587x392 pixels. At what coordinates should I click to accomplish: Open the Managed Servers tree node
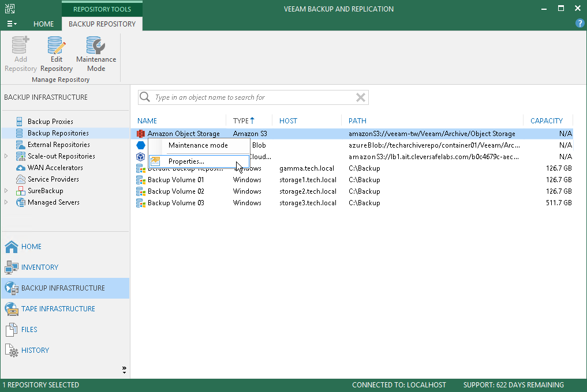54,203
